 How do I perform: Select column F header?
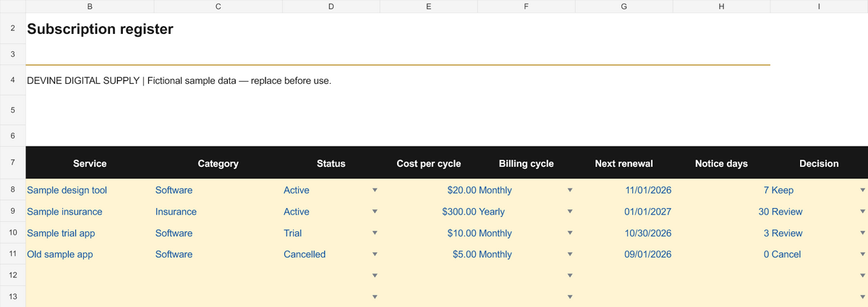click(526, 6)
